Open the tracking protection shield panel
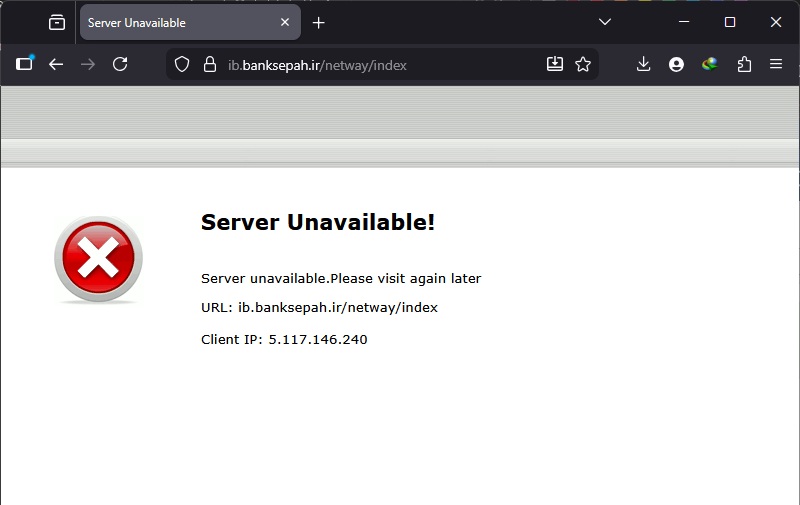Screen dimensions: 800x505 182,64
